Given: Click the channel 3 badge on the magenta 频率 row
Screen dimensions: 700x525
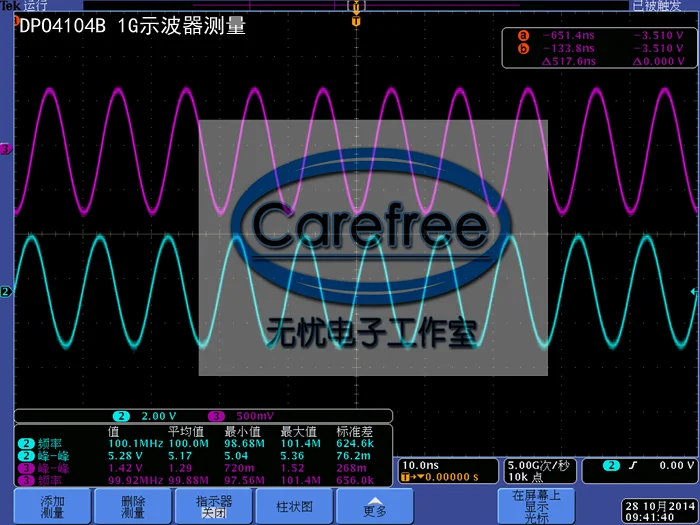Looking at the screenshot, I should [26, 480].
